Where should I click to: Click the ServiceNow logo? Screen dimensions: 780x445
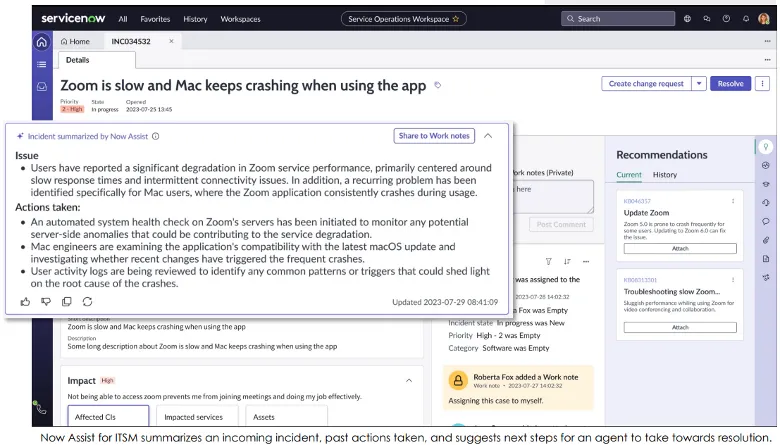point(73,18)
